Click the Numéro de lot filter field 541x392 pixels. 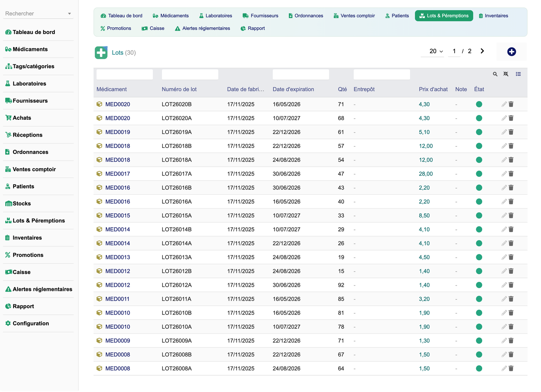coord(190,75)
